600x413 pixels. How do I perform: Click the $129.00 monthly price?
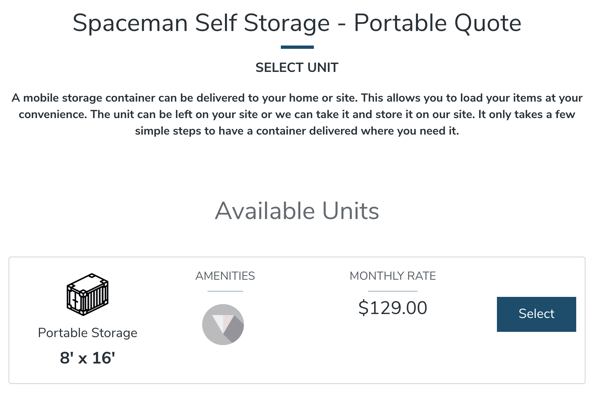(x=393, y=308)
